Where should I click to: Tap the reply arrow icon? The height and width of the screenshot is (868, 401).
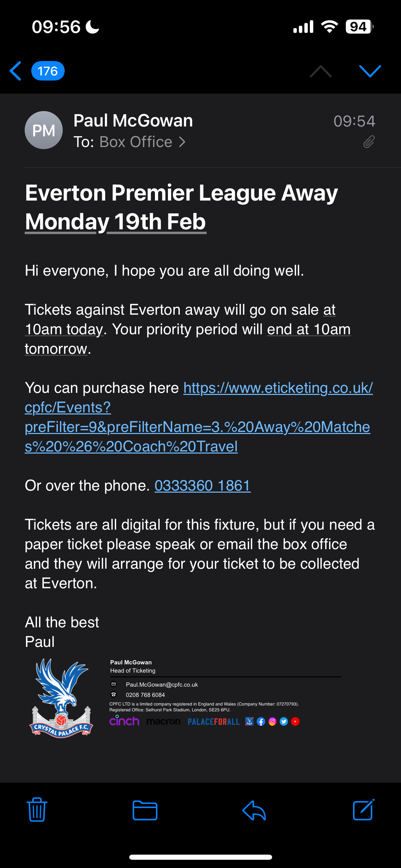coord(254,810)
